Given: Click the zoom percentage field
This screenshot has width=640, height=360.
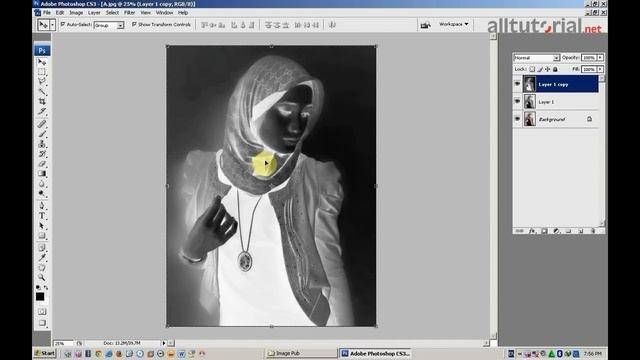Looking at the screenshot, I should click(x=64, y=343).
